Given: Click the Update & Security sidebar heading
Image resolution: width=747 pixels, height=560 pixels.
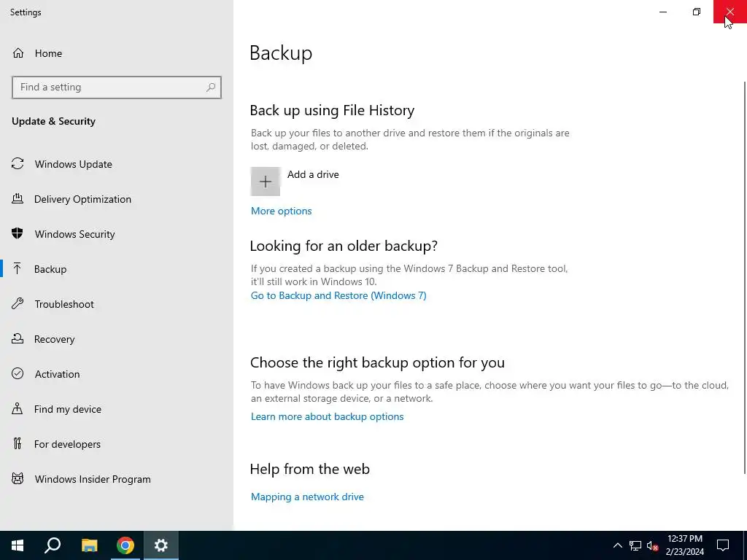Looking at the screenshot, I should tap(53, 122).
